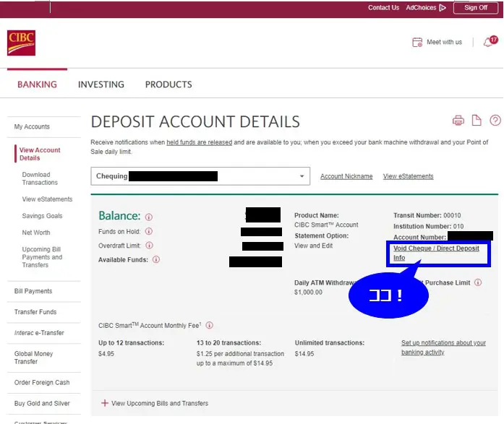The width and height of the screenshot is (504, 424).
Task: Click the CIBC Smart Account product name
Action: (326, 225)
